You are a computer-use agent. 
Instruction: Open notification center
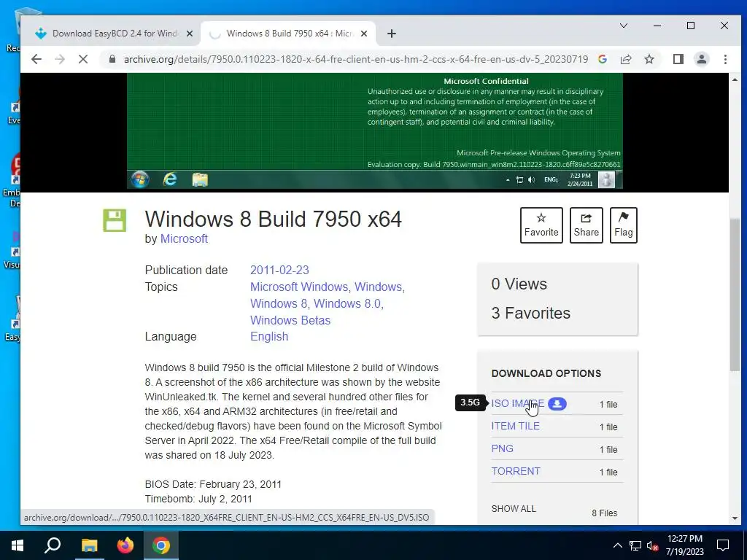(723, 545)
